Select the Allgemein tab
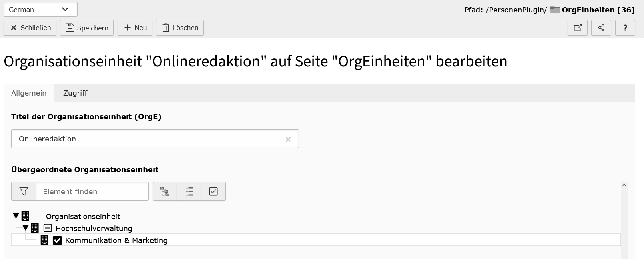This screenshot has height=259, width=644. point(29,93)
